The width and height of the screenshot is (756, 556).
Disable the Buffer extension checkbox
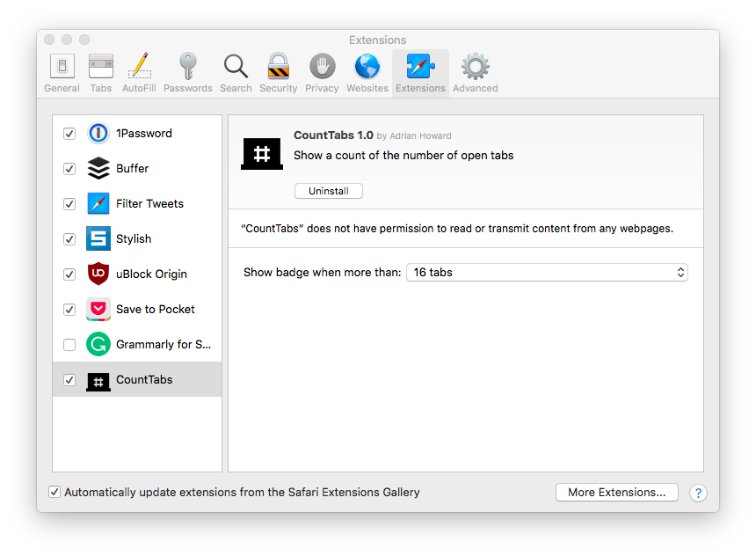[69, 169]
